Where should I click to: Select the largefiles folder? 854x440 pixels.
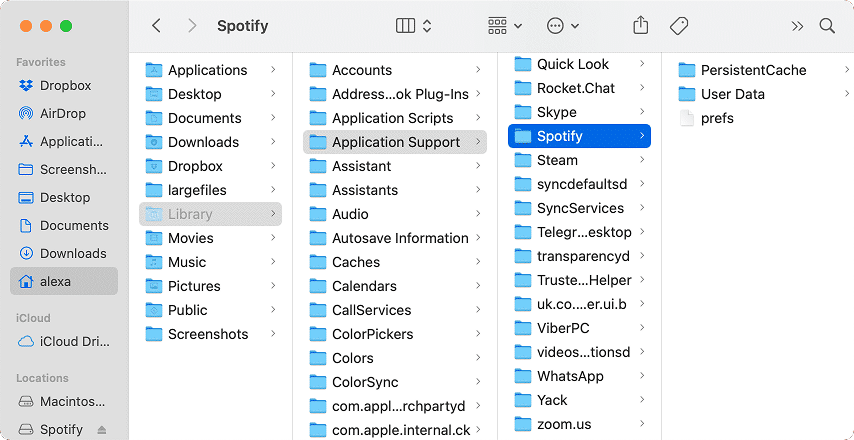click(x=210, y=190)
